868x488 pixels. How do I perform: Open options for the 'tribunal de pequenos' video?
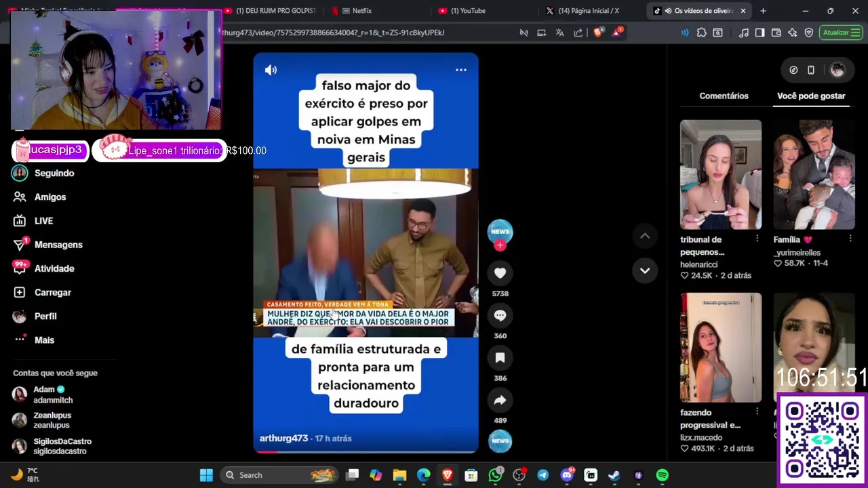click(x=757, y=239)
